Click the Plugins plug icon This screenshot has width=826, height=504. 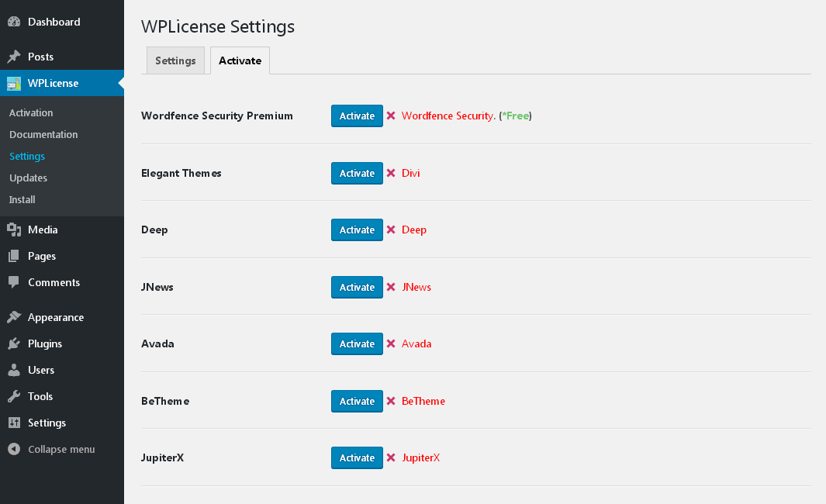(14, 343)
